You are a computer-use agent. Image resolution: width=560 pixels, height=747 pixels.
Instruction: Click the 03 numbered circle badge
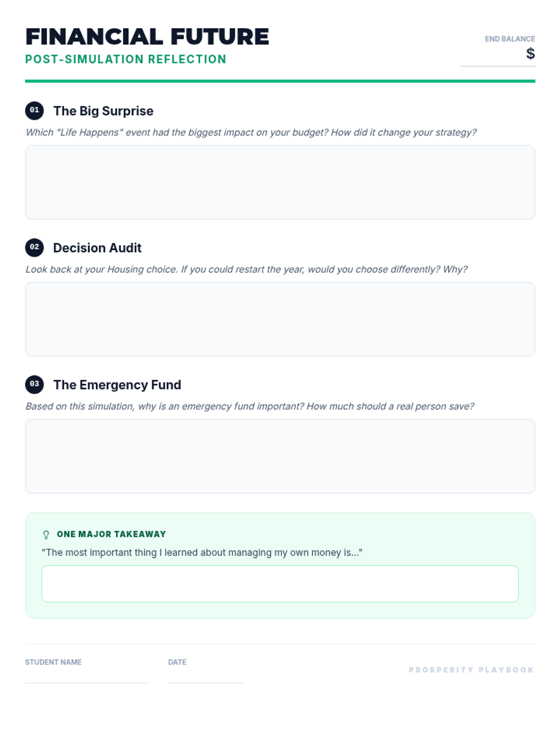[35, 384]
